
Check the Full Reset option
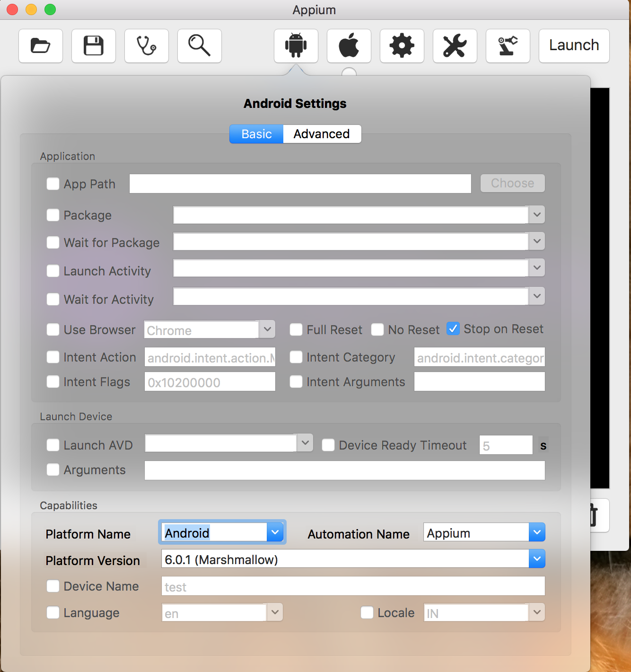tap(296, 330)
